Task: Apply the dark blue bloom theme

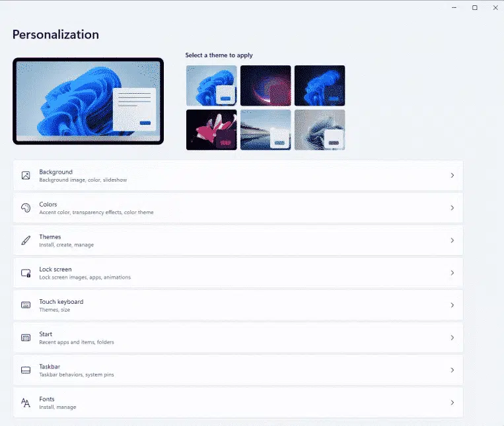Action: pyautogui.click(x=320, y=85)
